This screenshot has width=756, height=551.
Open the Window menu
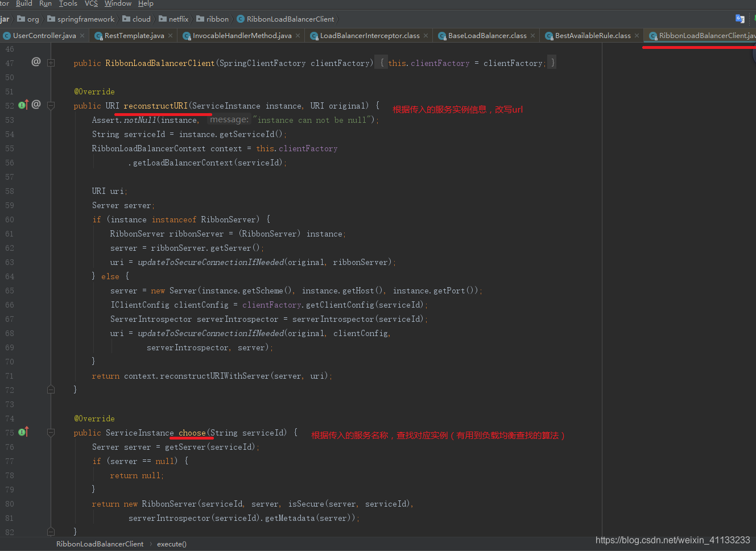coord(118,3)
